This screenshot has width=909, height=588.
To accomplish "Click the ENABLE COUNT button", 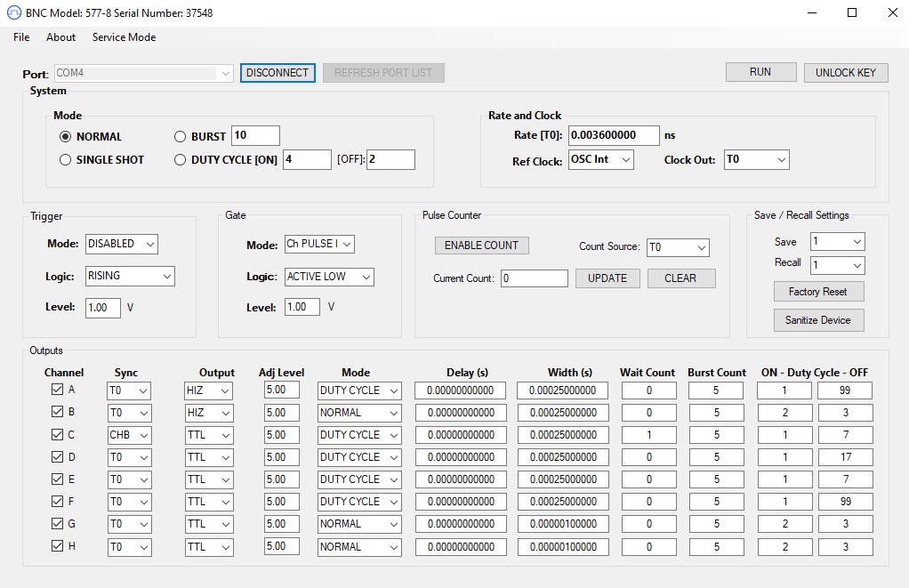I will pos(481,246).
